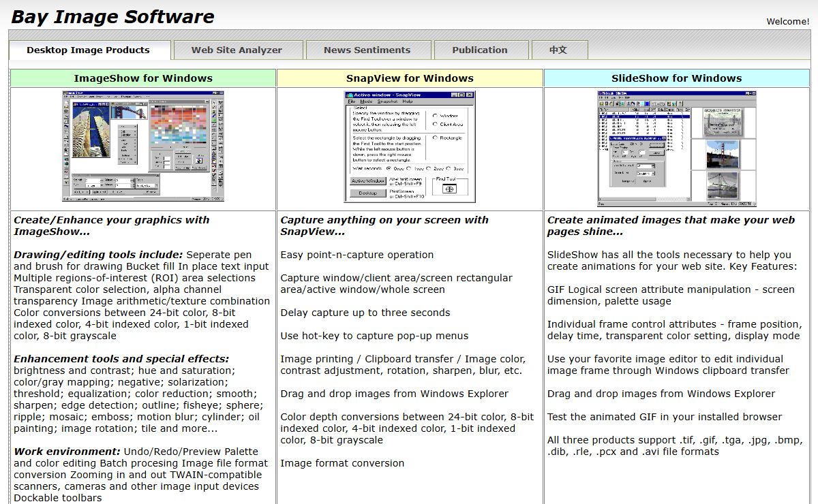Screen dimensions: 818x504
Task: Click the SlideShow screenshot thumbnail
Action: coord(676,148)
